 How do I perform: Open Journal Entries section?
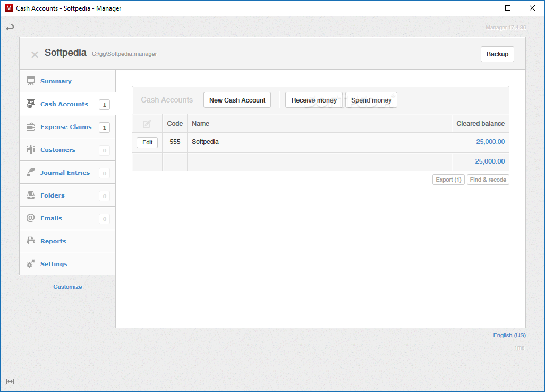coord(67,173)
